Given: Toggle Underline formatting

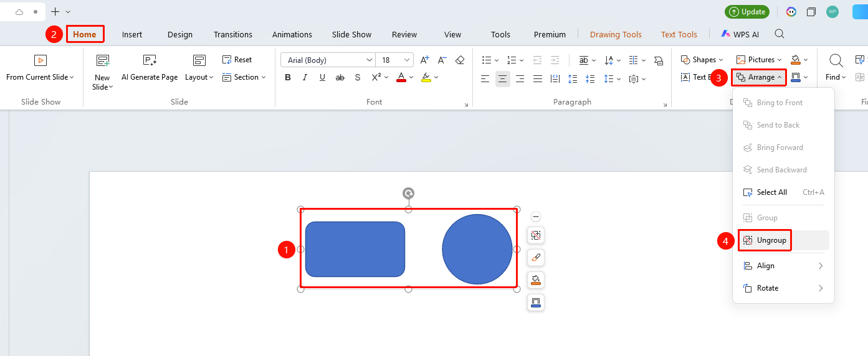Looking at the screenshot, I should coord(323,78).
